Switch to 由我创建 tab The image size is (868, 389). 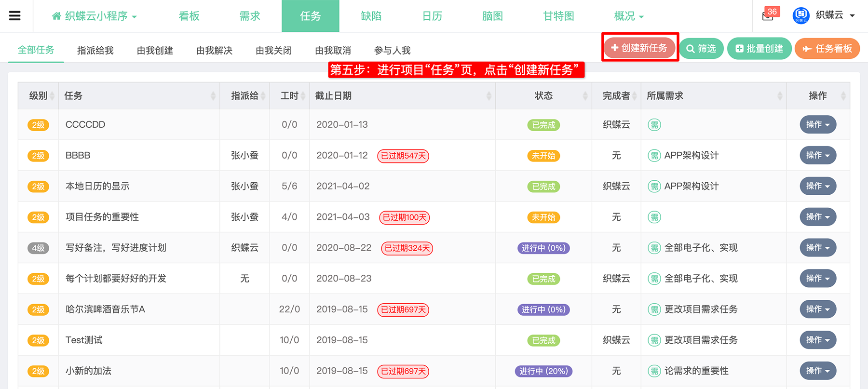coord(155,51)
